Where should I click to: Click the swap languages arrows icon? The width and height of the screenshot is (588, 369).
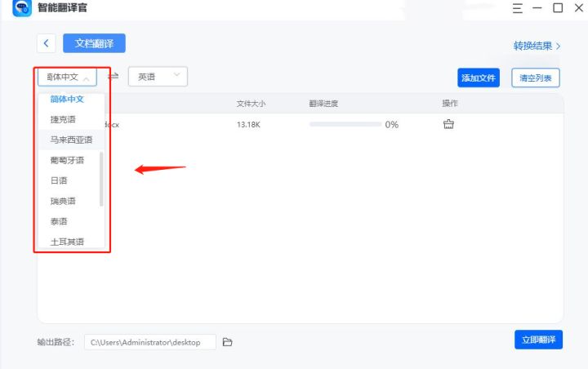click(114, 77)
